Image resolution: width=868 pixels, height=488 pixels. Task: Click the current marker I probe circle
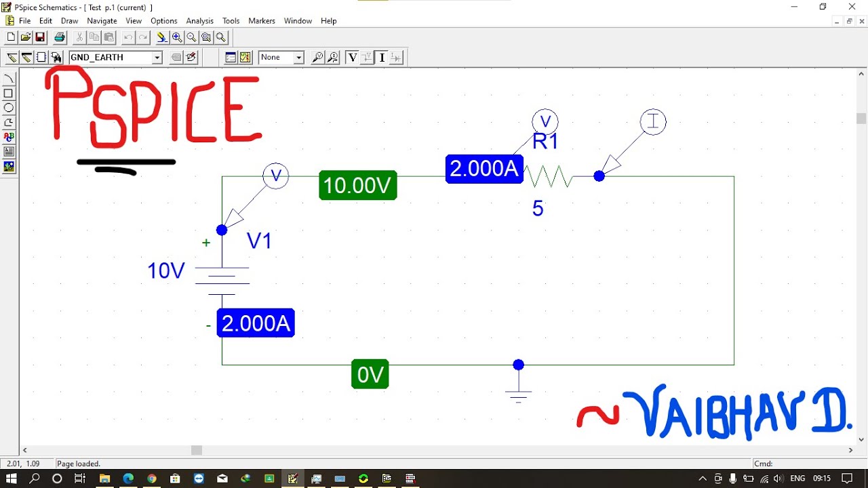[653, 122]
